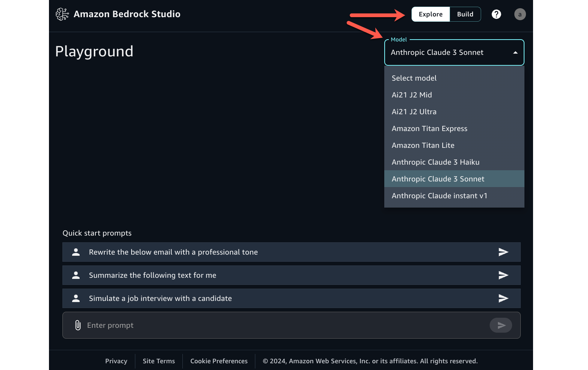Viewport: 588px width, 370px height.
Task: Select Anthropic Claude 3 Sonnet in list
Action: (x=454, y=179)
